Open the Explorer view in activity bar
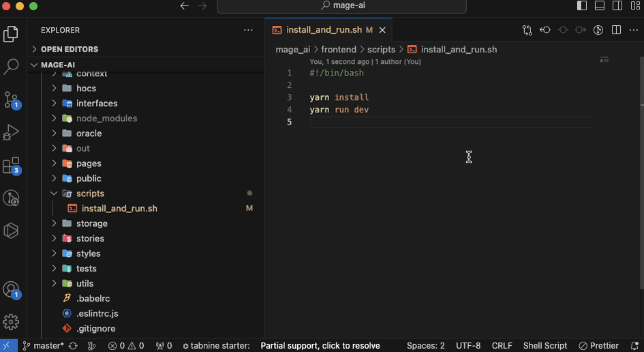The height and width of the screenshot is (352, 644). (x=11, y=33)
